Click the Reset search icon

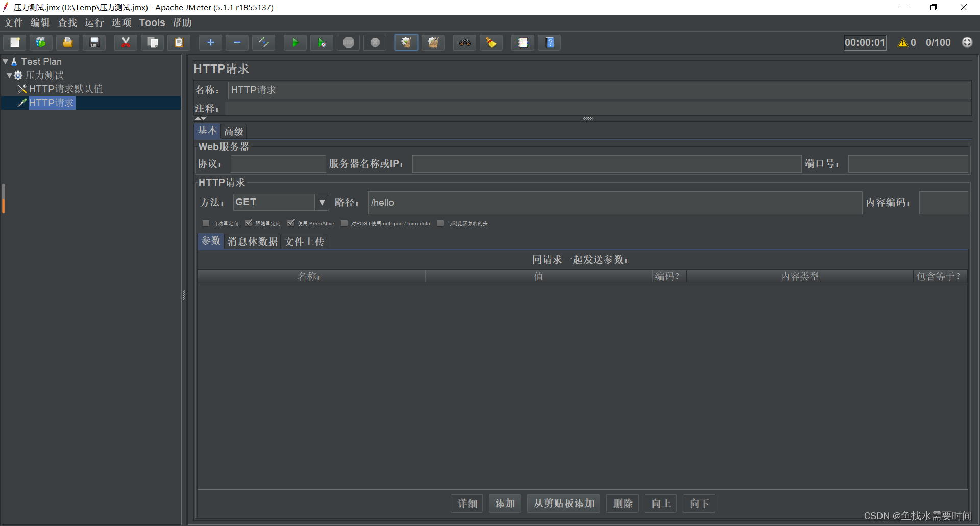491,43
